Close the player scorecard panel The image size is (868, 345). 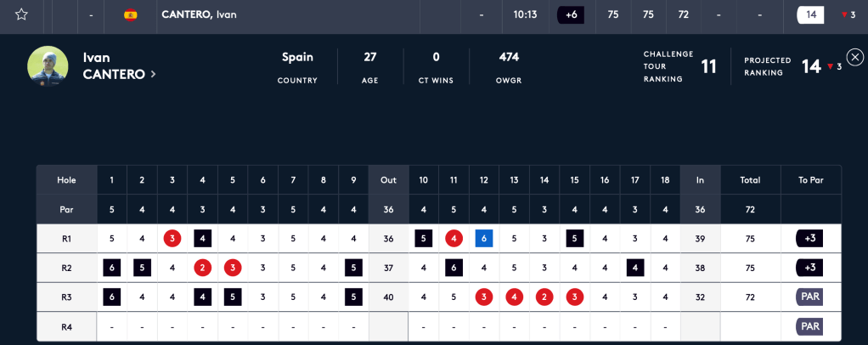pyautogui.click(x=855, y=57)
